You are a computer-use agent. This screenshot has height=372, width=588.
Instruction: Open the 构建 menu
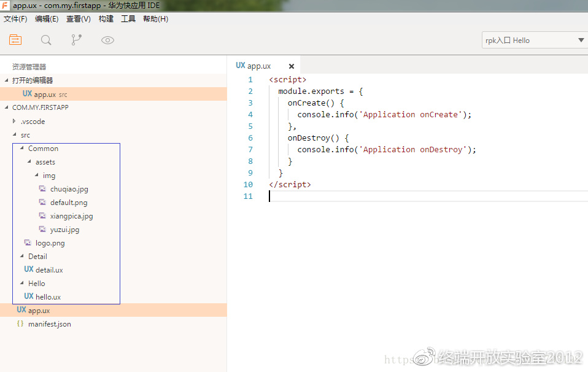click(106, 19)
